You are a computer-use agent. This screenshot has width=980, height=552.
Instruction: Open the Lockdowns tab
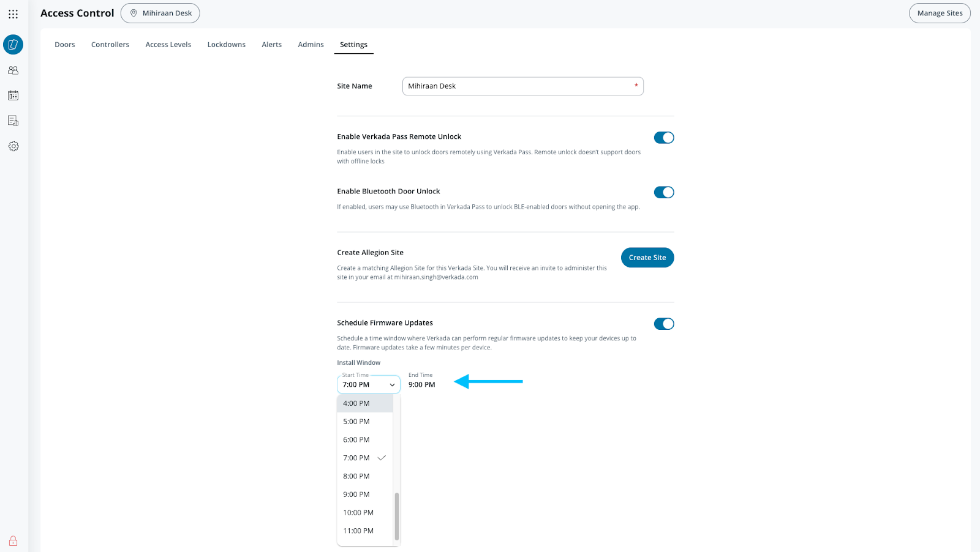(226, 45)
